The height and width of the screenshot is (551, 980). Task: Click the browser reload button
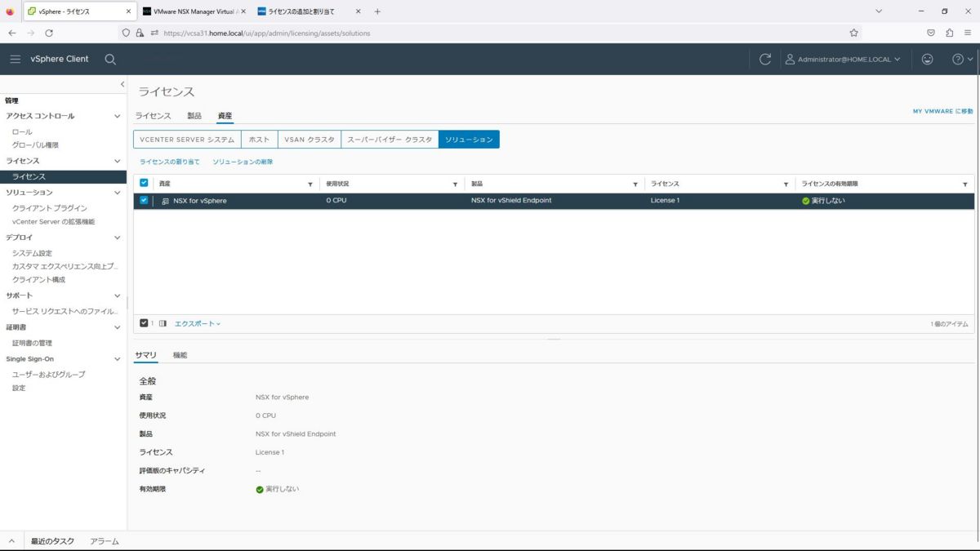[x=49, y=33]
